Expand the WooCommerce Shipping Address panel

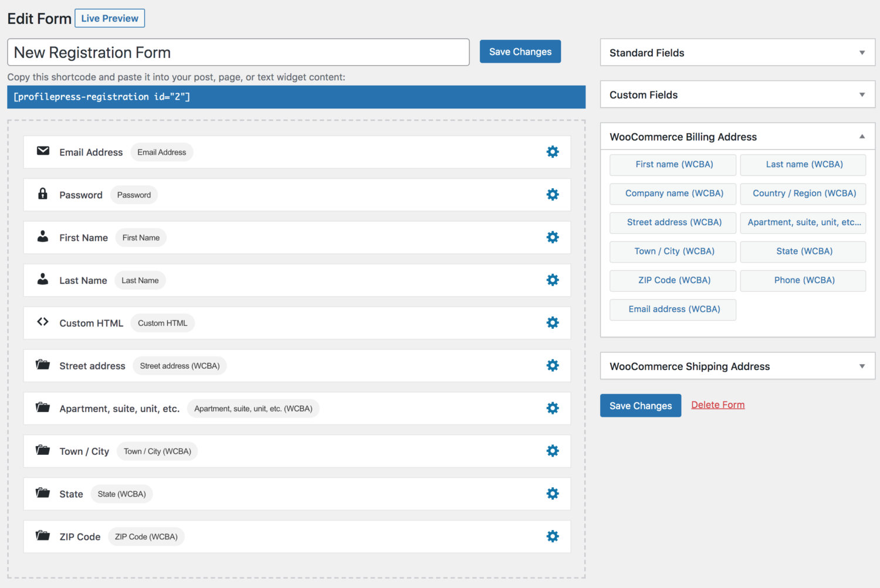tap(737, 366)
